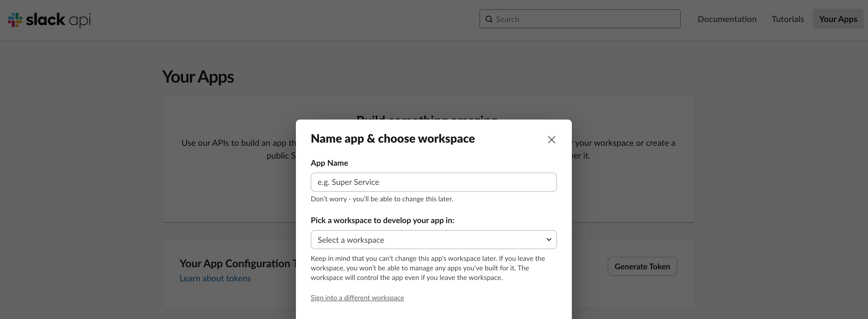This screenshot has height=319, width=868.
Task: Open the Learn about tokens link
Action: point(215,278)
